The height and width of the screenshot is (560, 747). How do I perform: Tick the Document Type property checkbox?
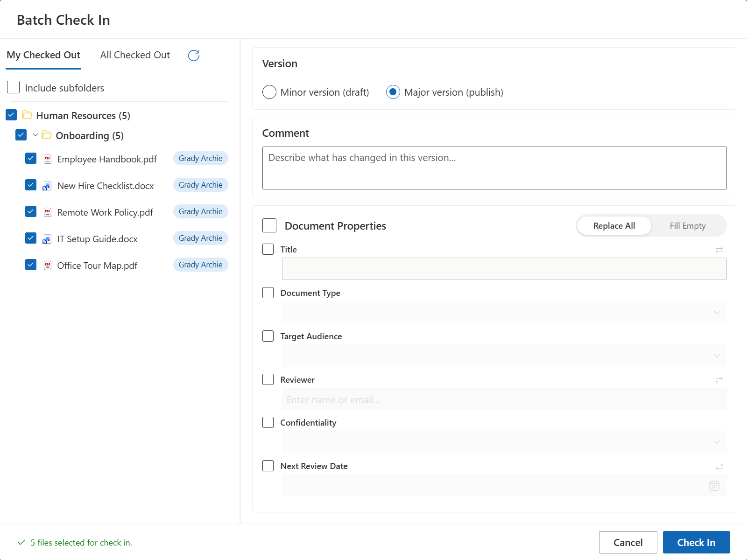coord(268,293)
